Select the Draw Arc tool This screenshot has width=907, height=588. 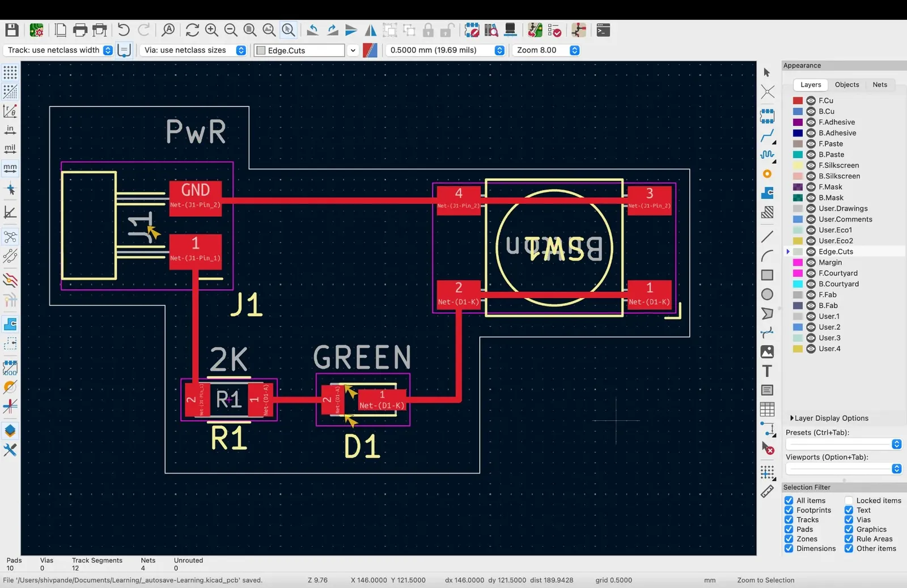click(x=767, y=255)
